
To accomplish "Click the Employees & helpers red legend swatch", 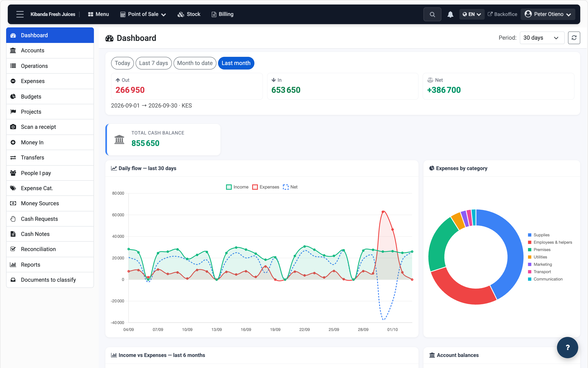I will tap(529, 242).
